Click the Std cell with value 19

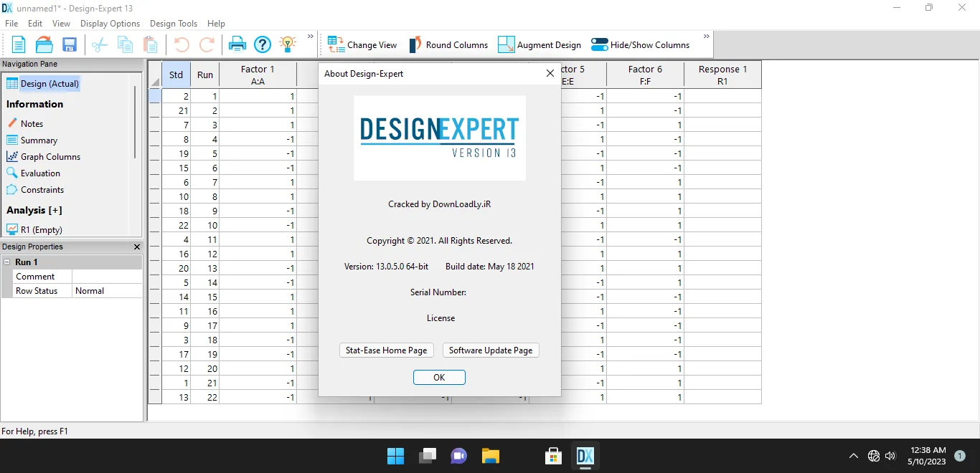pos(176,153)
